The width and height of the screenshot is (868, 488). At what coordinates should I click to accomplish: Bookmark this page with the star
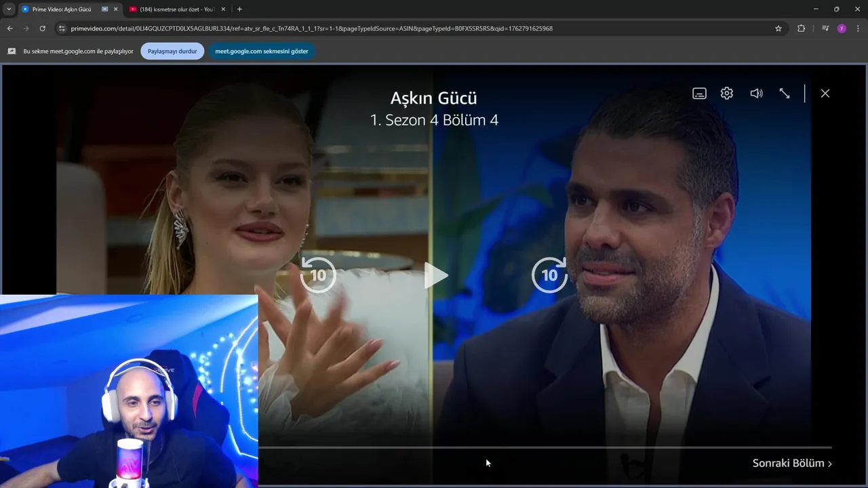[778, 28]
